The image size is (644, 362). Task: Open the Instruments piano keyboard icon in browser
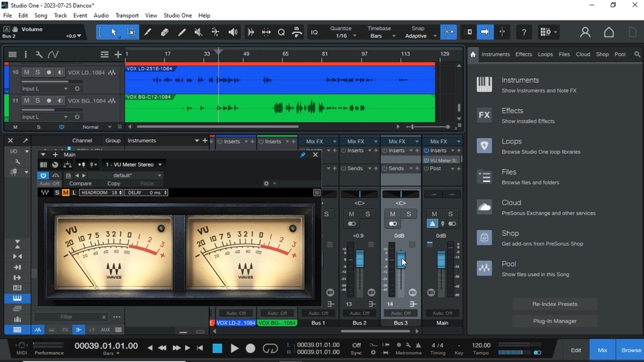pyautogui.click(x=484, y=84)
